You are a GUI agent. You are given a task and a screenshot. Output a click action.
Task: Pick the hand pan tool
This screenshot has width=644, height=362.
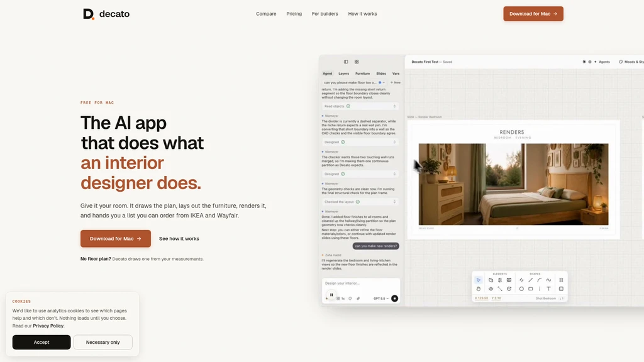point(478,289)
